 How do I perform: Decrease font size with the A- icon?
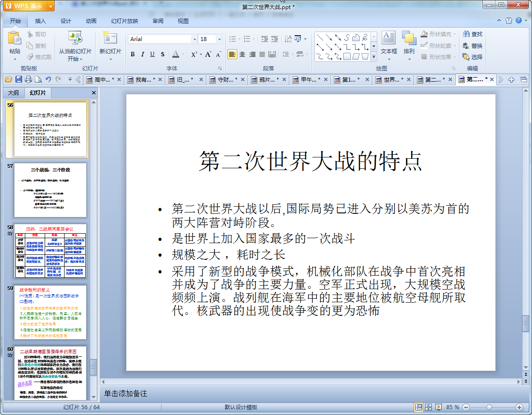coord(218,54)
